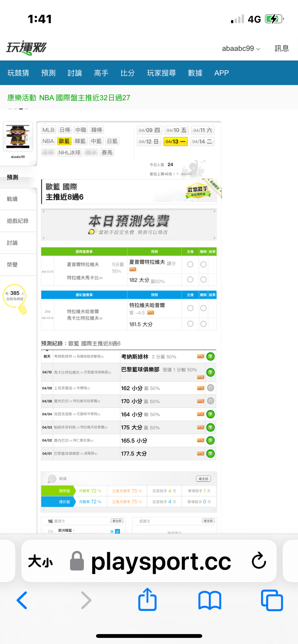Select 主推 radio for 181.5 大分
This screenshot has height=644, width=298.
pyautogui.click(x=190, y=324)
